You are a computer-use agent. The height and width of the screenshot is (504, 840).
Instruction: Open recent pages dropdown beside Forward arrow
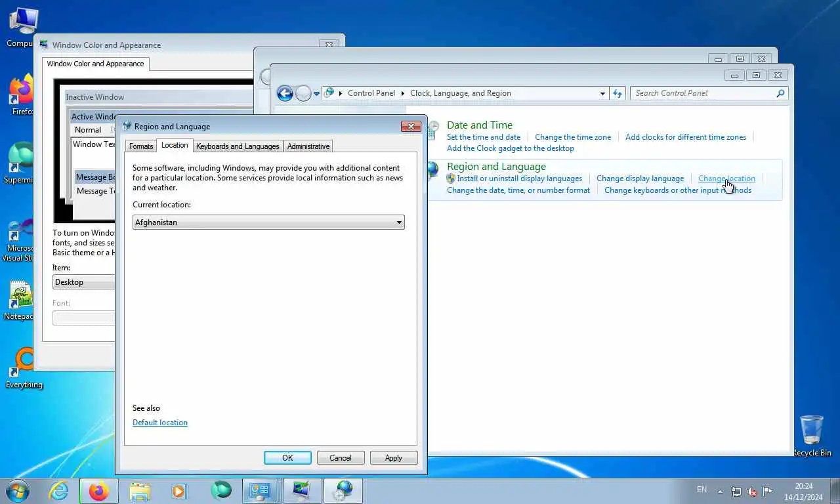316,94
